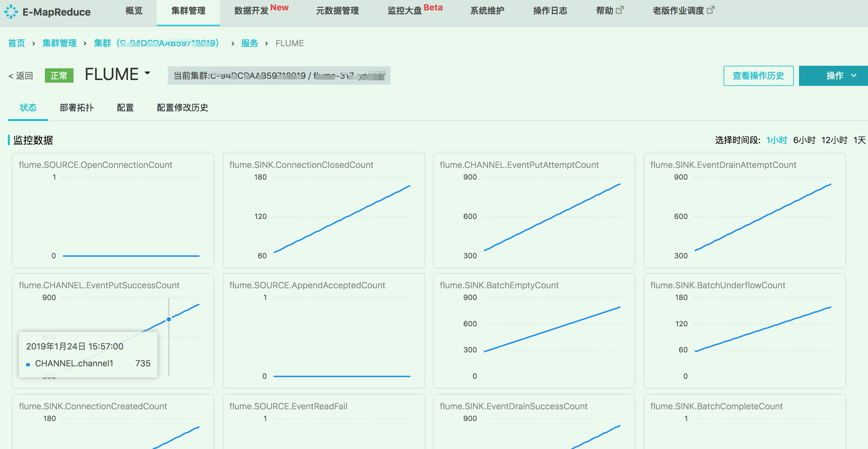868x449 pixels.
Task: Click the highlighted data point on EventPutSuccessCount chart
Action: [169, 319]
